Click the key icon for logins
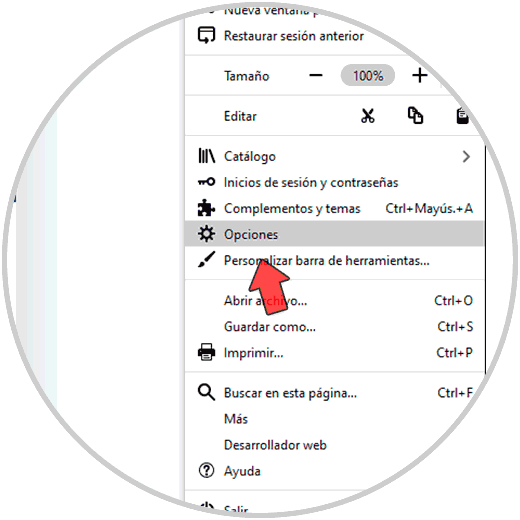Image resolution: width=520 pixels, height=520 pixels. [x=206, y=182]
